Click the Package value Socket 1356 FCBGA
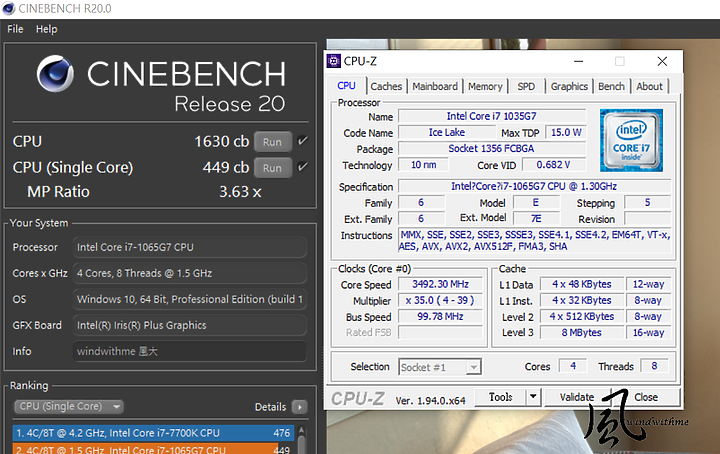 coord(492,148)
